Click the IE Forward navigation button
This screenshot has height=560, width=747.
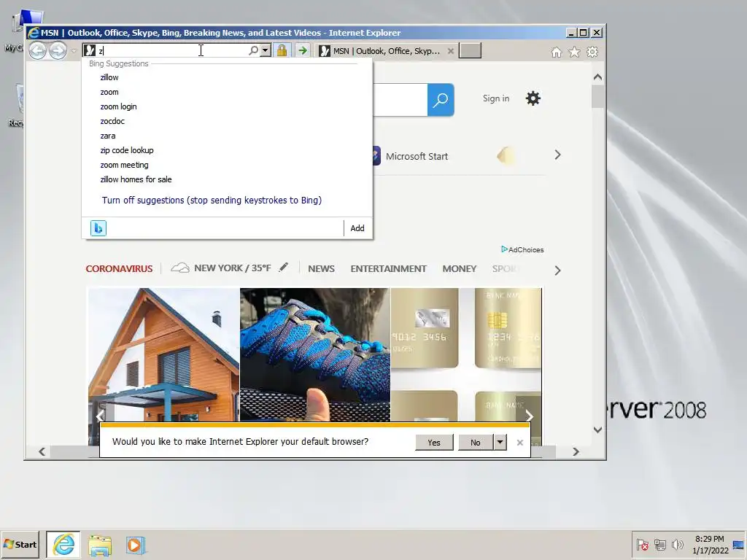pyautogui.click(x=58, y=50)
